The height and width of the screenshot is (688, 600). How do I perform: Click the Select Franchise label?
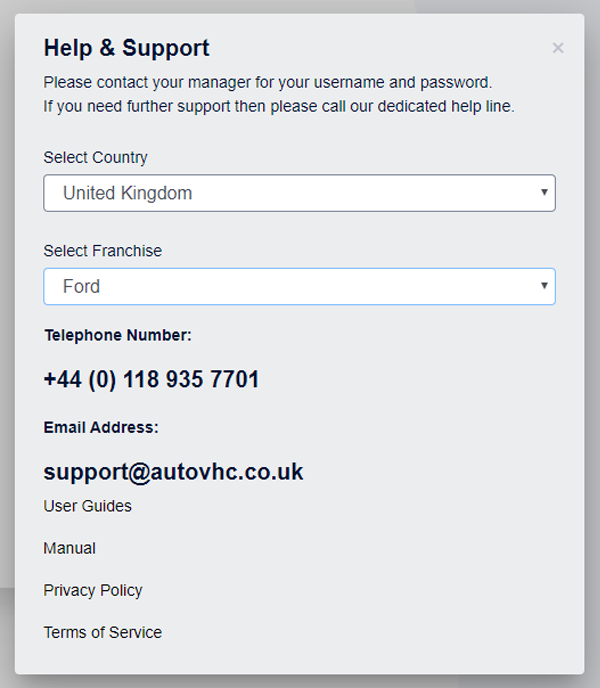coord(103,251)
